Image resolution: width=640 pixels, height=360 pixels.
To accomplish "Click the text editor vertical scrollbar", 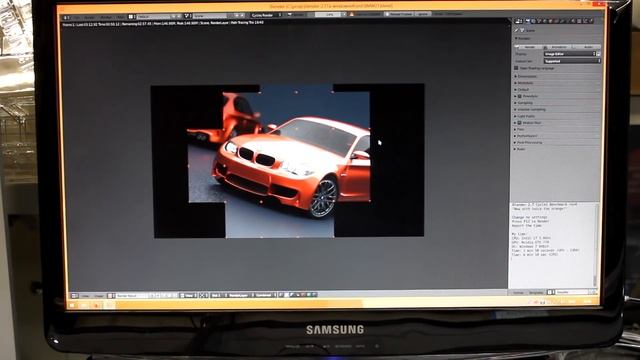I will tap(596, 245).
